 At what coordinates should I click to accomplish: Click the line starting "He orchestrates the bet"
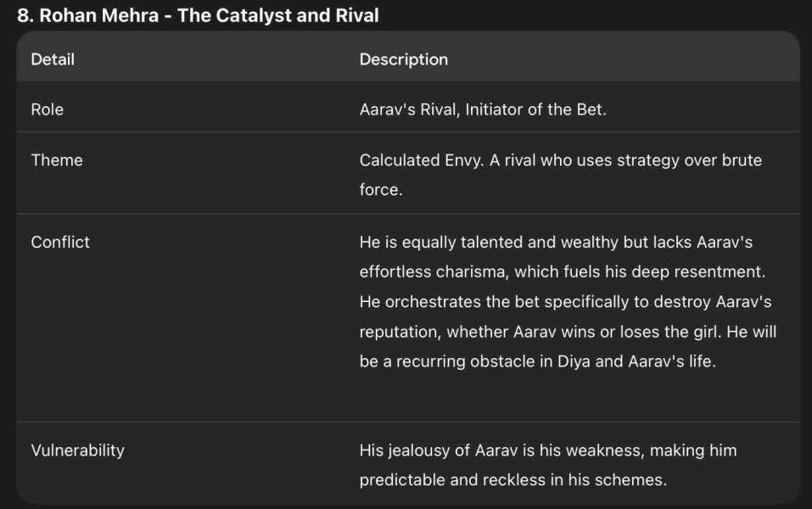click(565, 302)
